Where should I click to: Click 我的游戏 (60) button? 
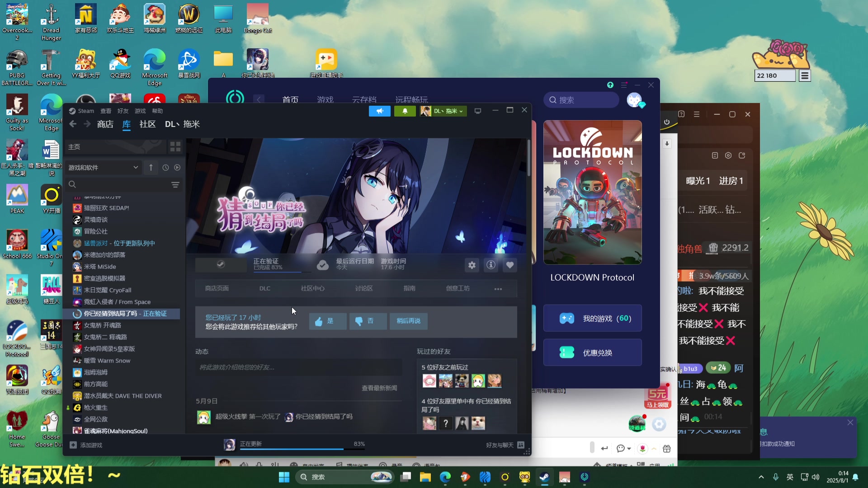[x=592, y=319]
